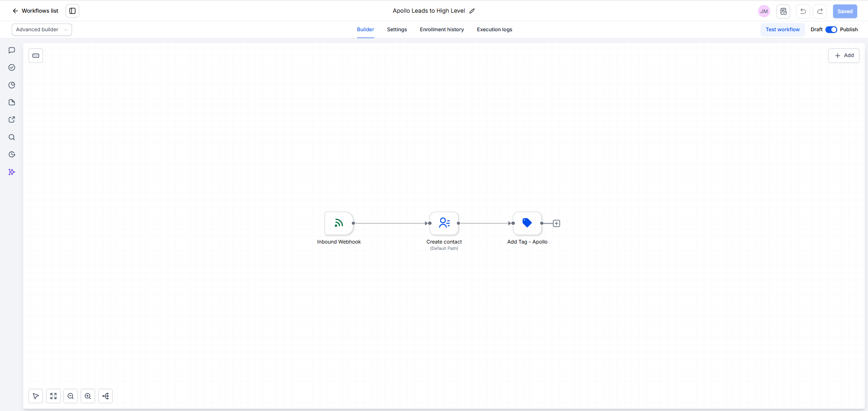Click the Apollo Leads to High Level title
The height and width of the screenshot is (411, 868).
[429, 11]
